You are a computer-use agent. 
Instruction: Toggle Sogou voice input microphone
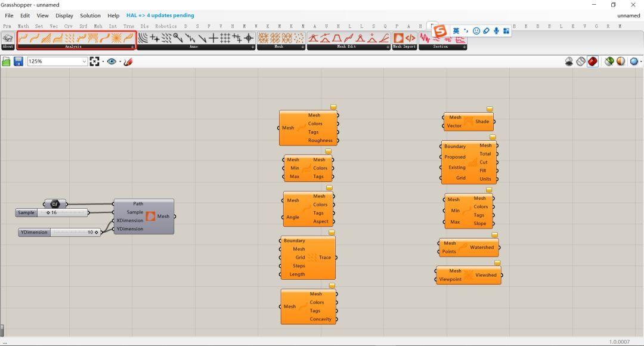coord(496,31)
